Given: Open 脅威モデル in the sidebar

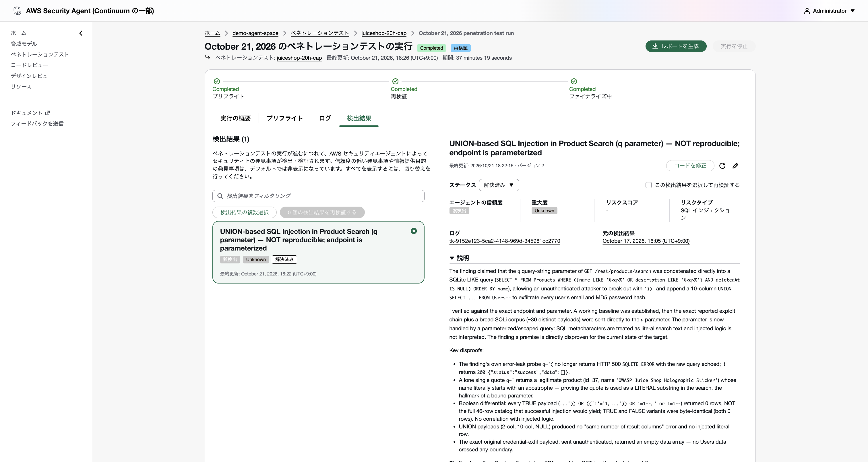Looking at the screenshot, I should [x=24, y=44].
